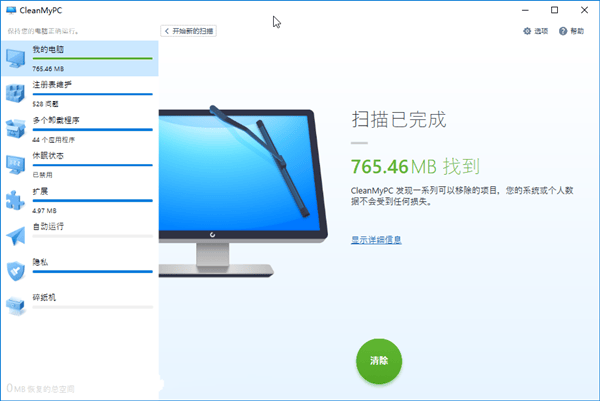Image resolution: width=600 pixels, height=401 pixels.
Task: Click the 扫描已完成 heading
Action: click(x=399, y=119)
